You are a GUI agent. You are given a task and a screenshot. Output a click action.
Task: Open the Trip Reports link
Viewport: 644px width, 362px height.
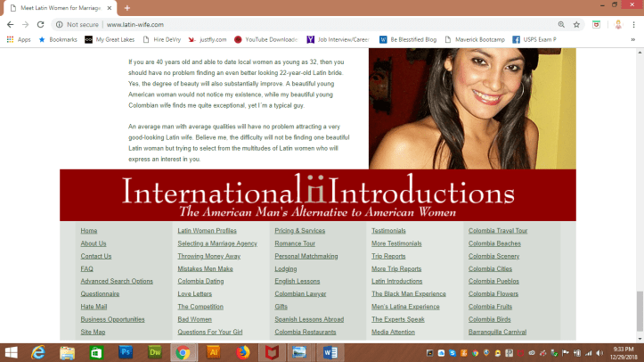point(388,257)
